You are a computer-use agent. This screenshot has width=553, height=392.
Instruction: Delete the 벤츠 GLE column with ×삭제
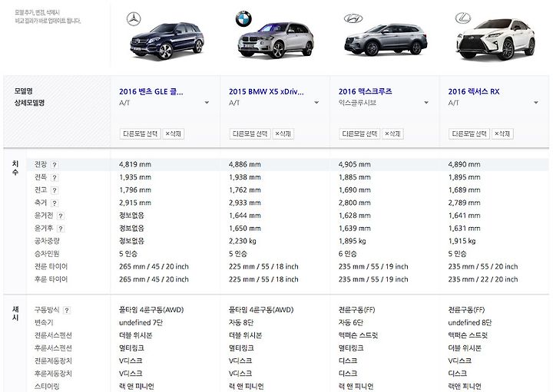pos(173,133)
